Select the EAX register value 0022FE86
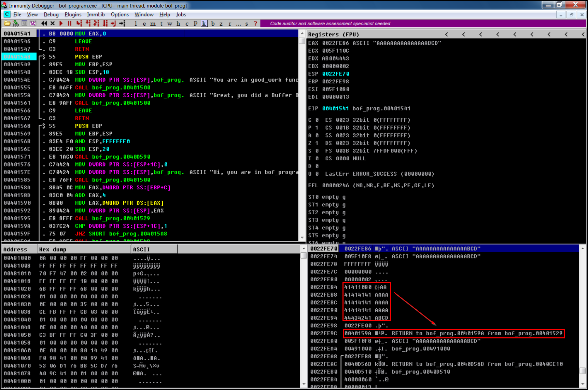The height and width of the screenshot is (390, 588). [336, 43]
